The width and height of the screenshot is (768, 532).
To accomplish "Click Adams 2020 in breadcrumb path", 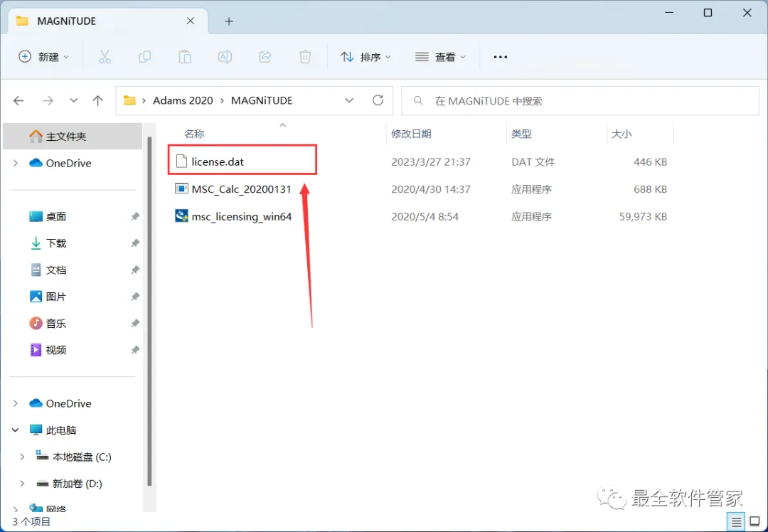I will click(x=183, y=100).
